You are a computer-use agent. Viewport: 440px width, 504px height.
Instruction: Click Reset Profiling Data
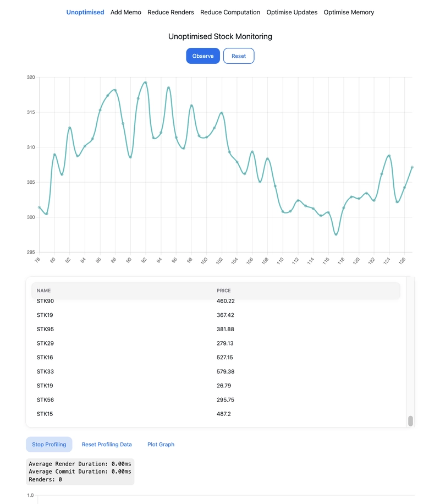pos(107,445)
